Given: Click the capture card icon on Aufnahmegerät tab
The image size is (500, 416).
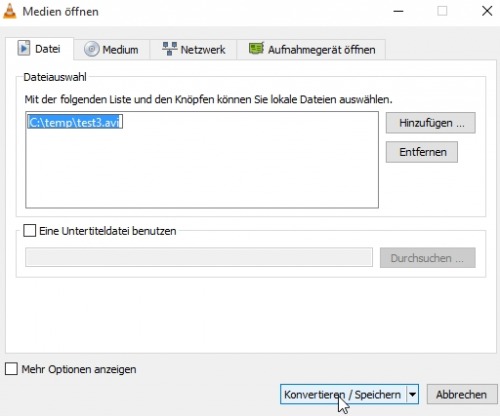Looking at the screenshot, I should click(x=256, y=49).
